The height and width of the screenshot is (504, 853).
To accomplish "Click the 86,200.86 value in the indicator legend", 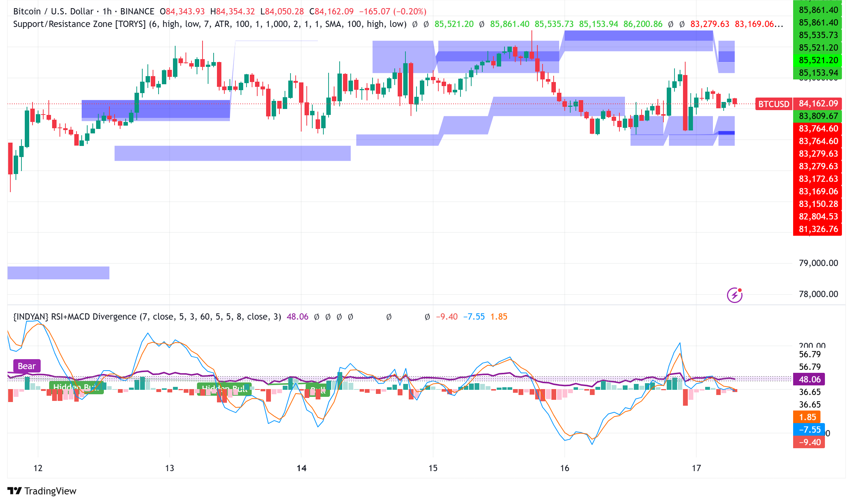I will [x=643, y=24].
